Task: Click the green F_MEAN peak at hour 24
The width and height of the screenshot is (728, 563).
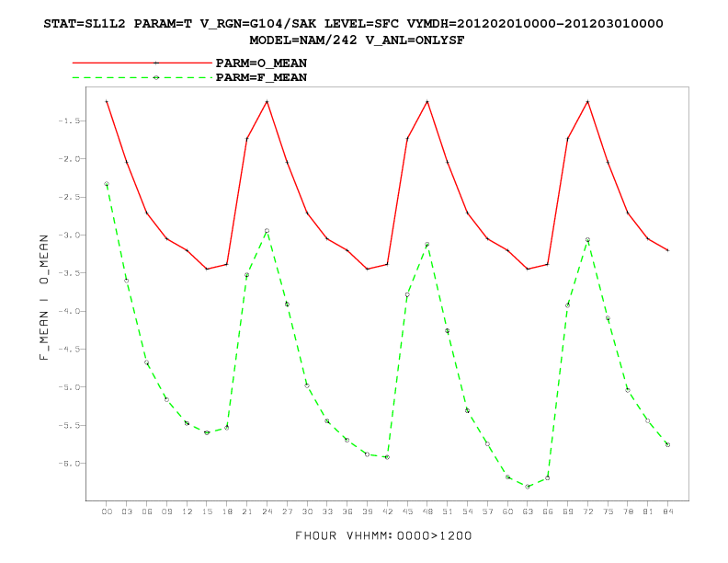Action: 267,230
